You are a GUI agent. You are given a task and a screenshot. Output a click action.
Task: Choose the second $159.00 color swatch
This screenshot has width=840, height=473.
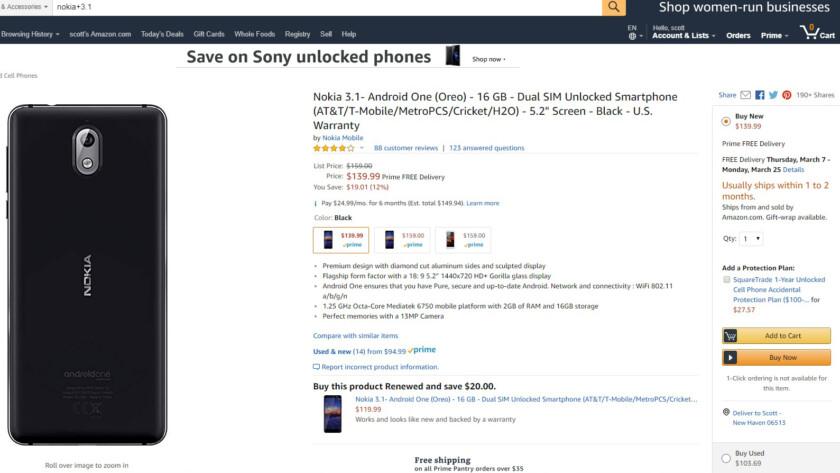[463, 240]
